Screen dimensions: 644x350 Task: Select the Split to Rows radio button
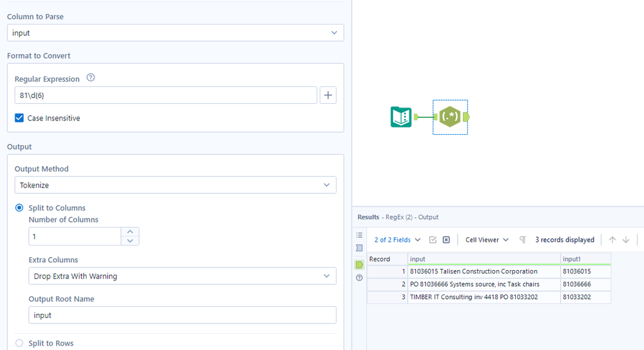(x=19, y=343)
